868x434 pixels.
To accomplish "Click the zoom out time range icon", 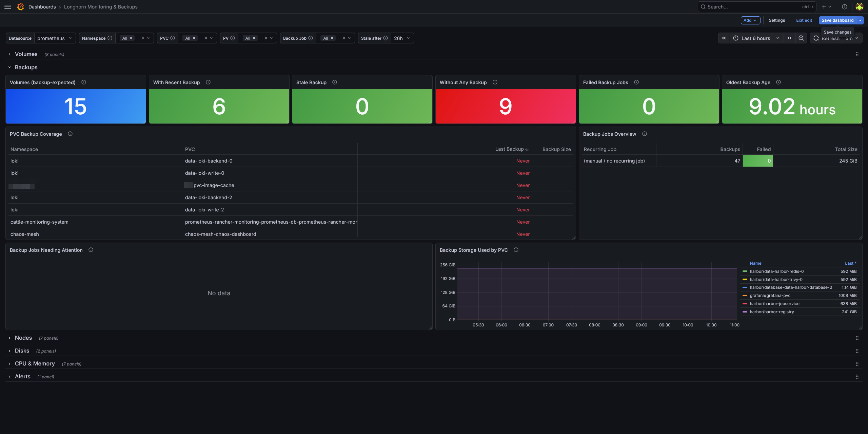I will click(801, 38).
